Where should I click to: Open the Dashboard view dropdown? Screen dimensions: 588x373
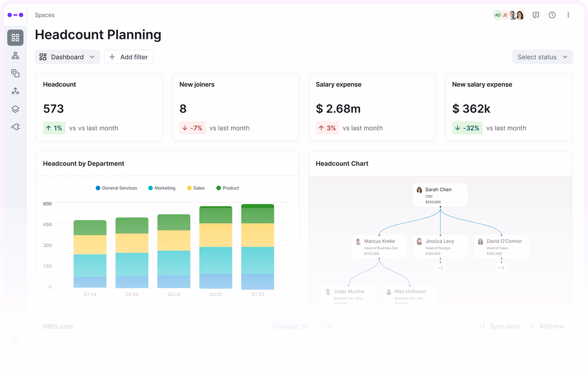click(68, 57)
